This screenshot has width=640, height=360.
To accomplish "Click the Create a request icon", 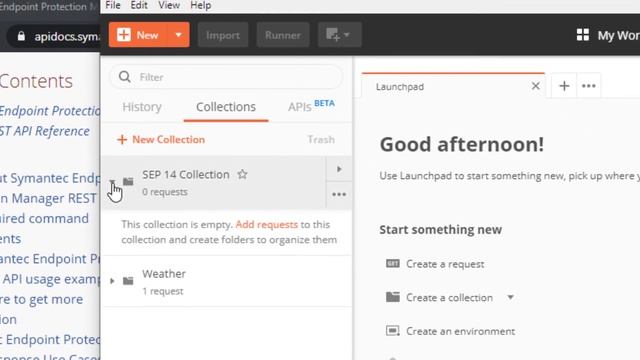I will click(393, 263).
